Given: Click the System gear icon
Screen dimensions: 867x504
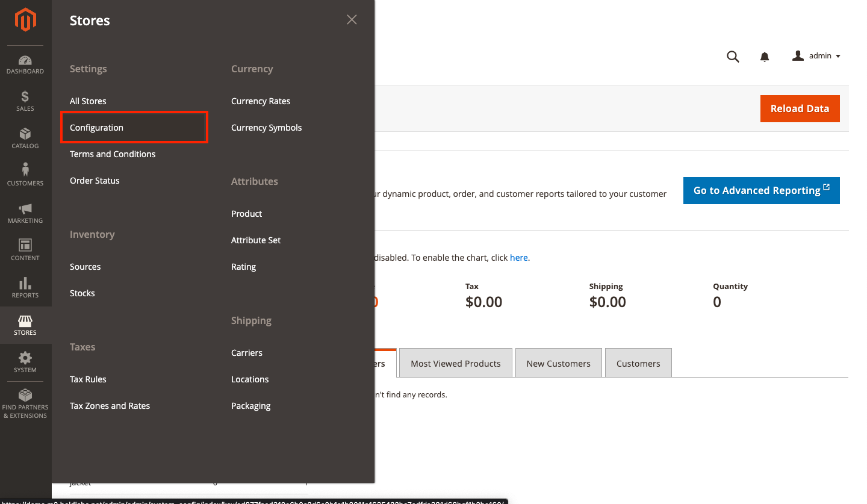Looking at the screenshot, I should click(x=25, y=361).
